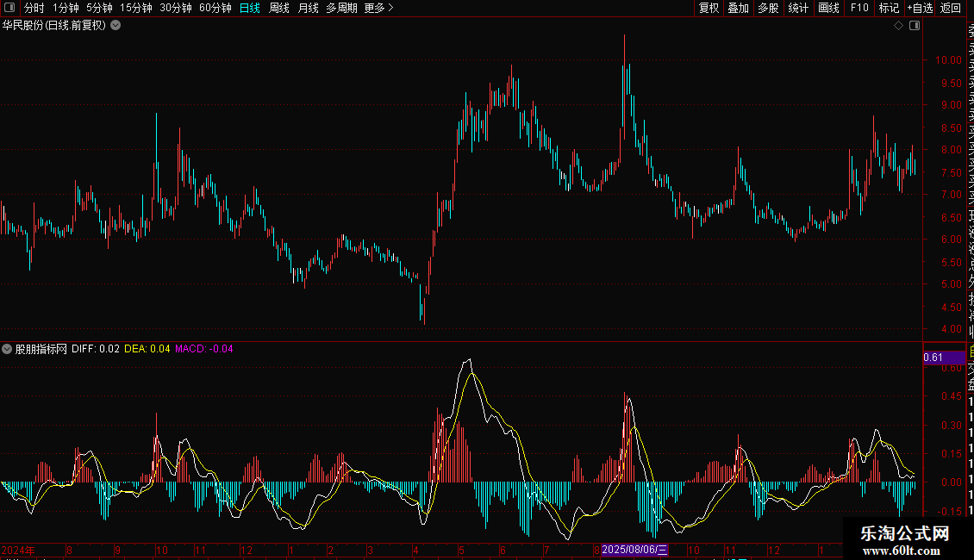Select the 60分钟 timeframe
The image size is (974, 560).
(x=215, y=8)
